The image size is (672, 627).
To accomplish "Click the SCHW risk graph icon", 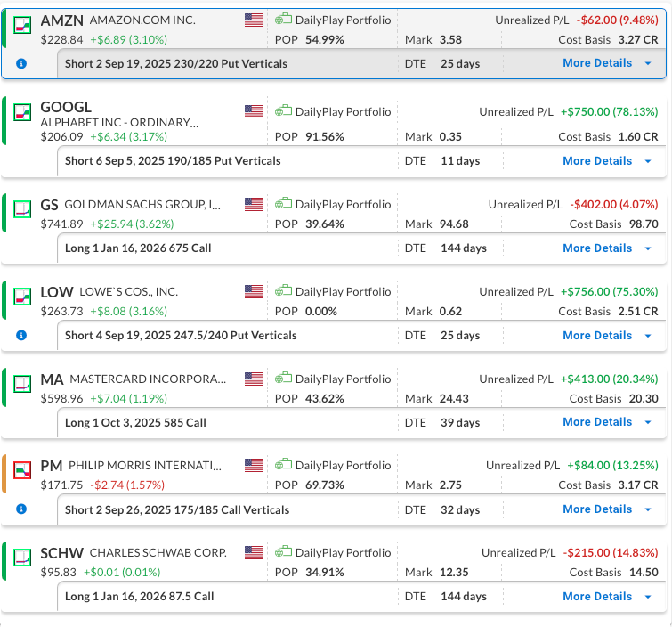I will click(x=22, y=558).
